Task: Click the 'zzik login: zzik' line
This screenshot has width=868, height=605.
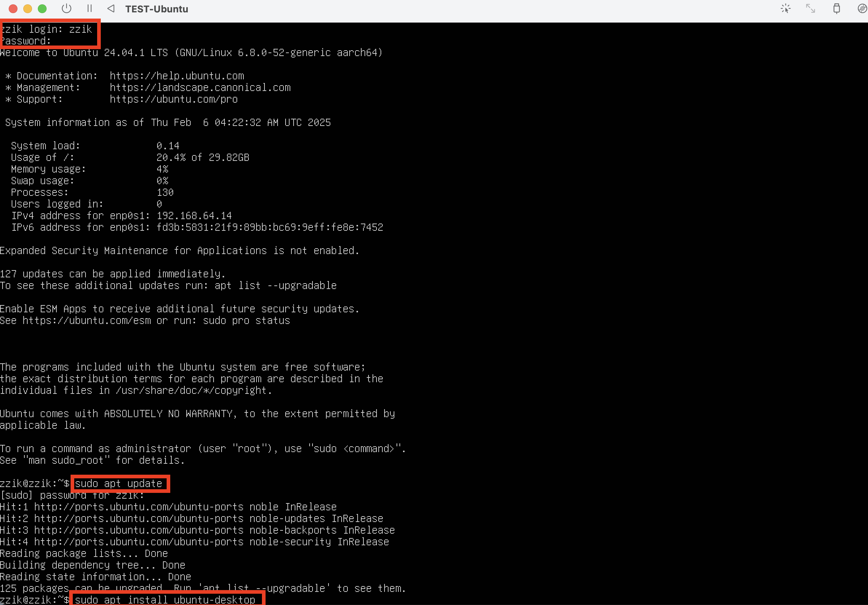Action: click(46, 29)
